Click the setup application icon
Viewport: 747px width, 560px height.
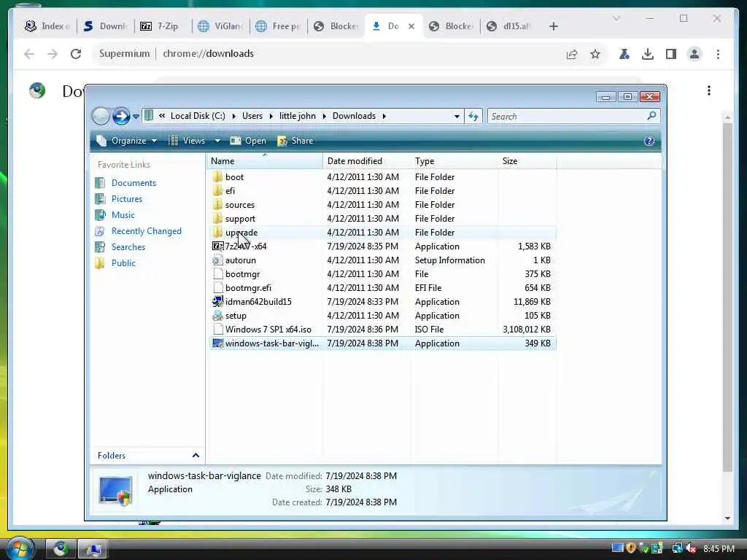pos(217,315)
